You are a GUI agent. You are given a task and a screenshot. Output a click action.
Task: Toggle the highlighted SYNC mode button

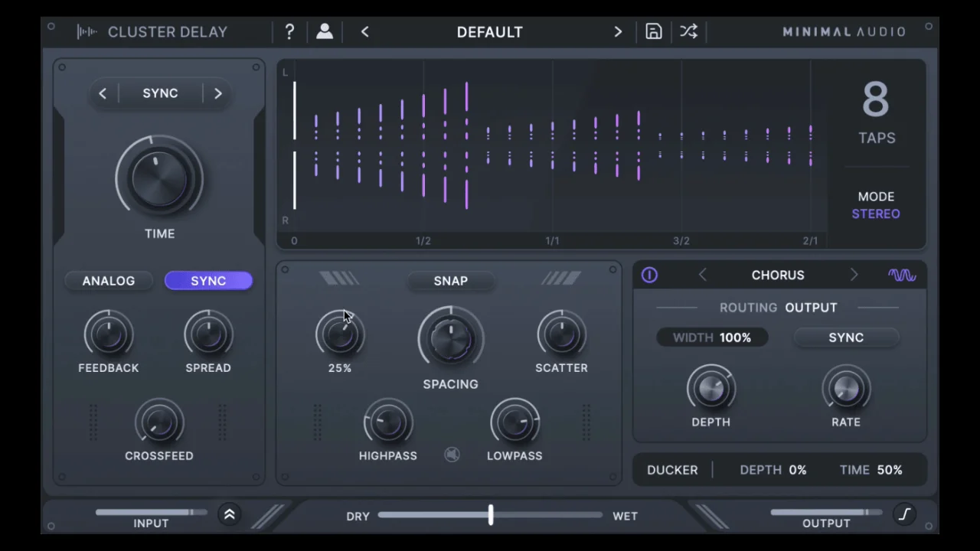click(x=208, y=281)
